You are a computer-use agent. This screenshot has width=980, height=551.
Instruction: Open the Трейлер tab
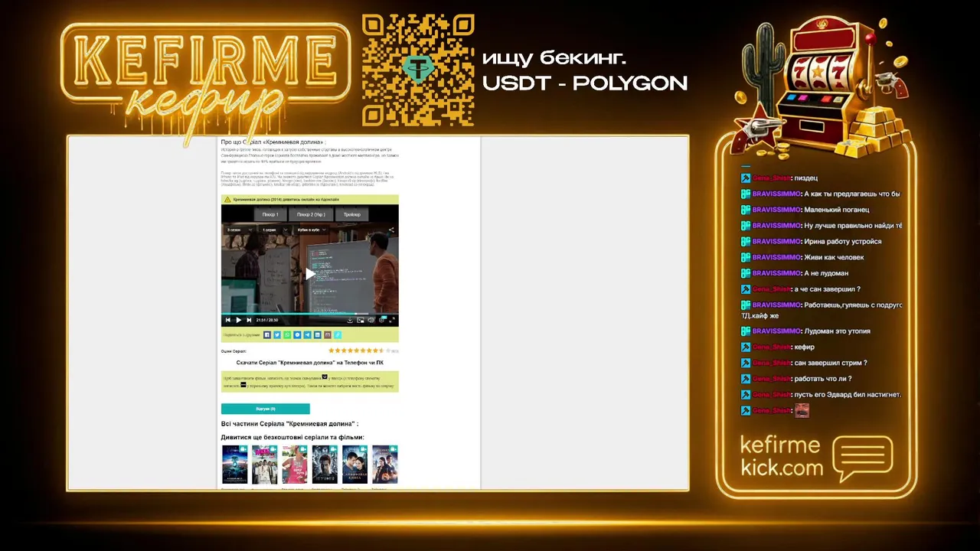(x=352, y=215)
